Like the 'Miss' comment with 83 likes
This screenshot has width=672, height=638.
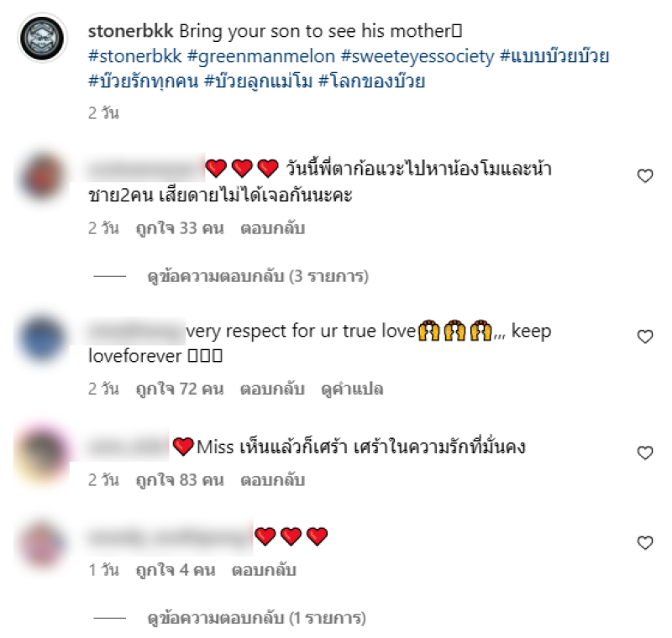tap(645, 452)
